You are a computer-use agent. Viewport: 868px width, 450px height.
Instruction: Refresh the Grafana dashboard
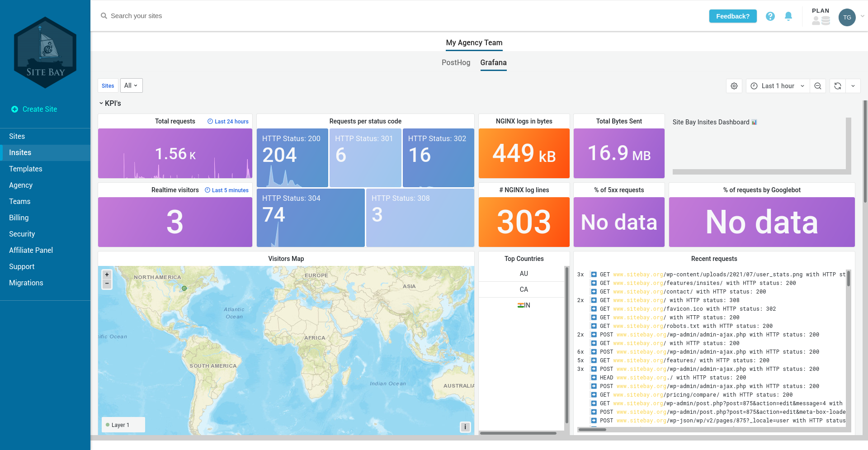(x=838, y=86)
